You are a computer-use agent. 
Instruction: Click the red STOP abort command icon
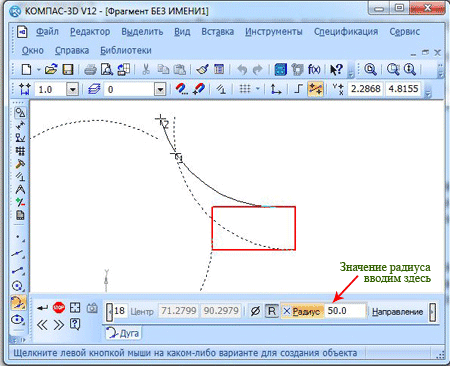click(59, 307)
